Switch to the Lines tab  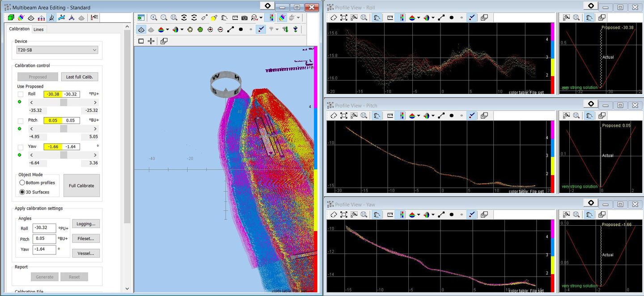[38, 29]
